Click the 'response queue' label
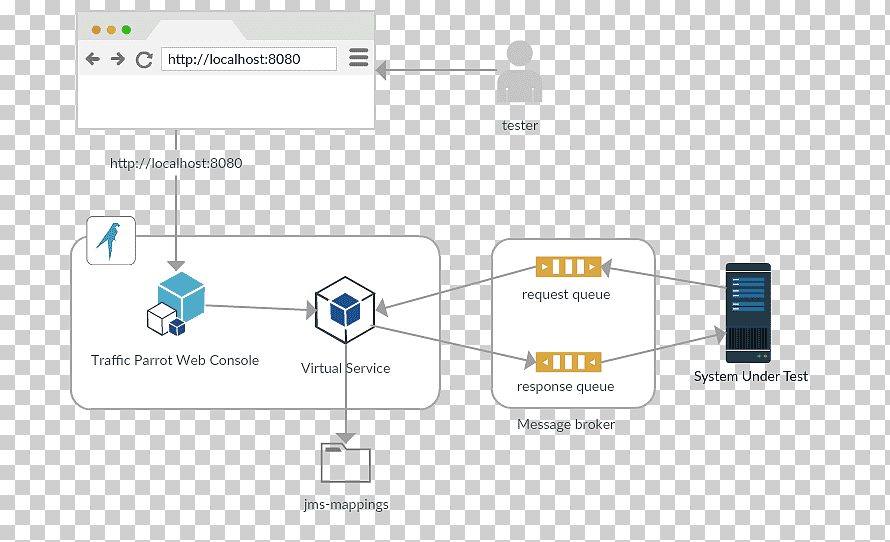This screenshot has height=542, width=890. click(x=565, y=386)
